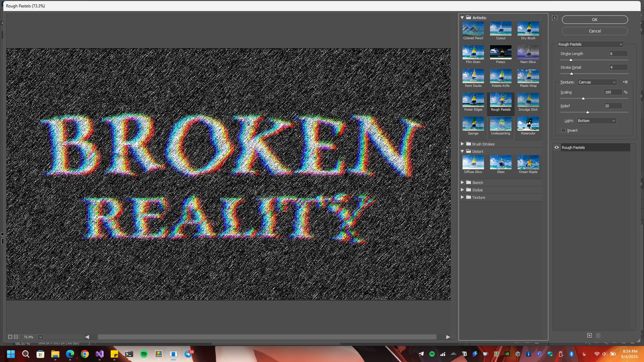
Task: Expand the Brush Strokes folder
Action: coord(462,144)
